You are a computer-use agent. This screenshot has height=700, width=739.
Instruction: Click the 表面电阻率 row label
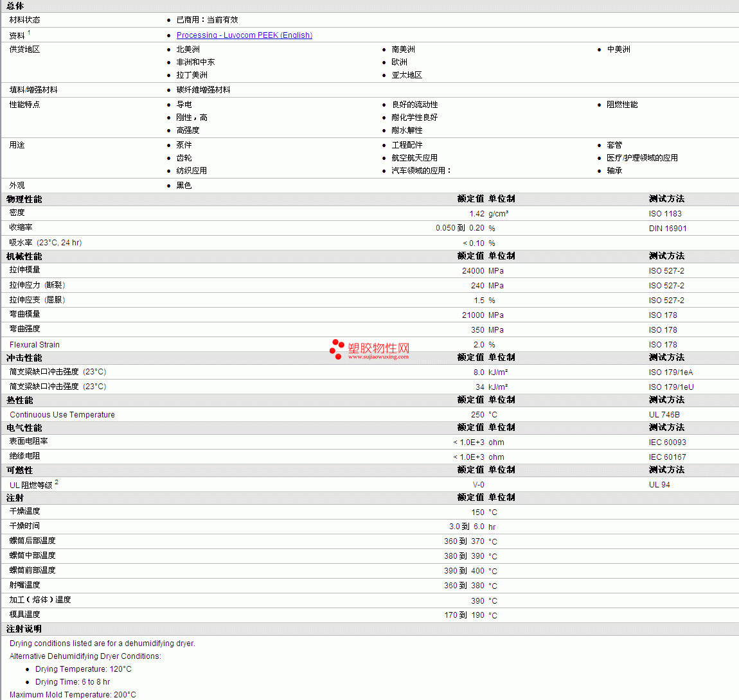click(28, 441)
